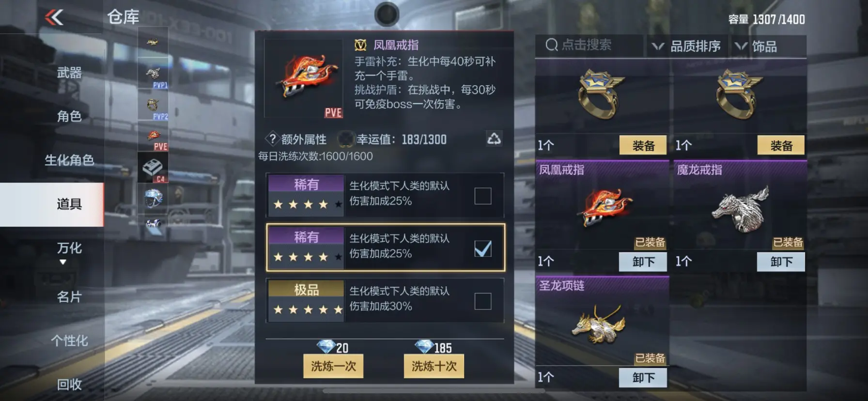This screenshot has height=401, width=868.
Task: Click the recycle icon beside lucky value
Action: coord(494,139)
